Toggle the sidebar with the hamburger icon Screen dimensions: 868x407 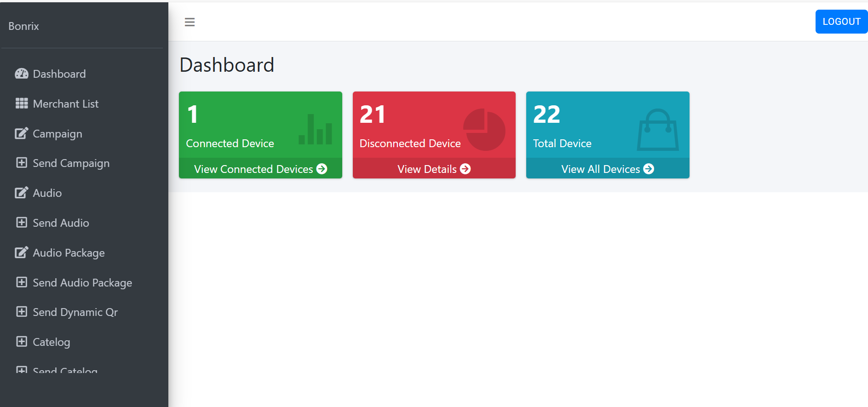pyautogui.click(x=190, y=22)
